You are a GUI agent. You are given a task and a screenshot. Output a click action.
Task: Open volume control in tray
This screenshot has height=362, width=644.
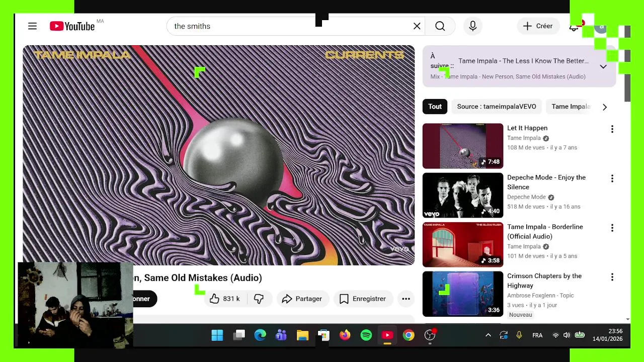(x=567, y=335)
